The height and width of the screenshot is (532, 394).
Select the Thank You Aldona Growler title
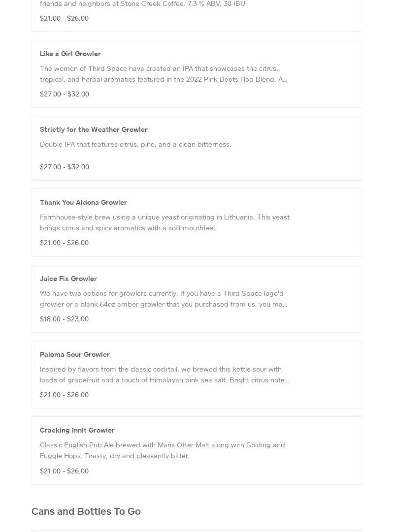click(83, 202)
